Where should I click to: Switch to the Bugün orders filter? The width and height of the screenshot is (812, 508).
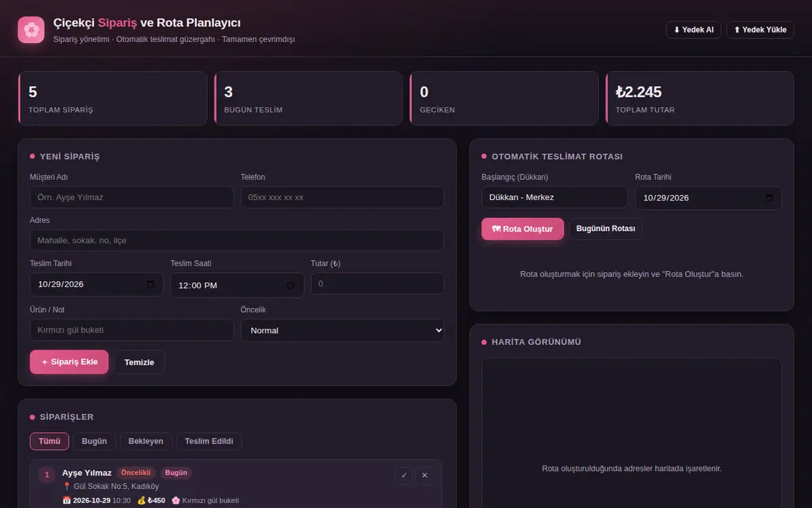(x=94, y=441)
